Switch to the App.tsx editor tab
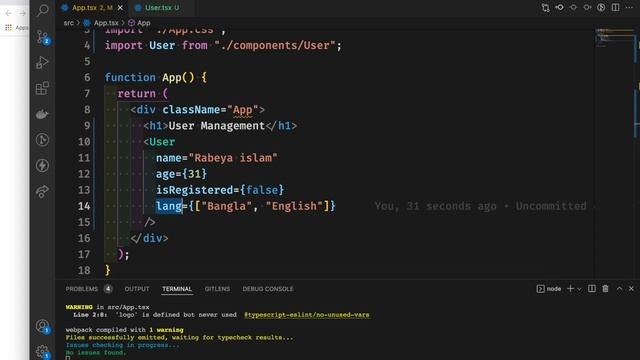 pyautogui.click(x=92, y=8)
